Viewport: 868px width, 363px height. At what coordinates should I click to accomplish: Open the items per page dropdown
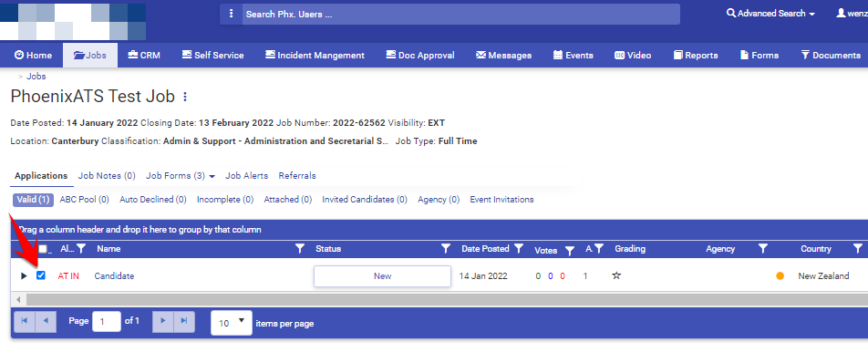click(232, 323)
